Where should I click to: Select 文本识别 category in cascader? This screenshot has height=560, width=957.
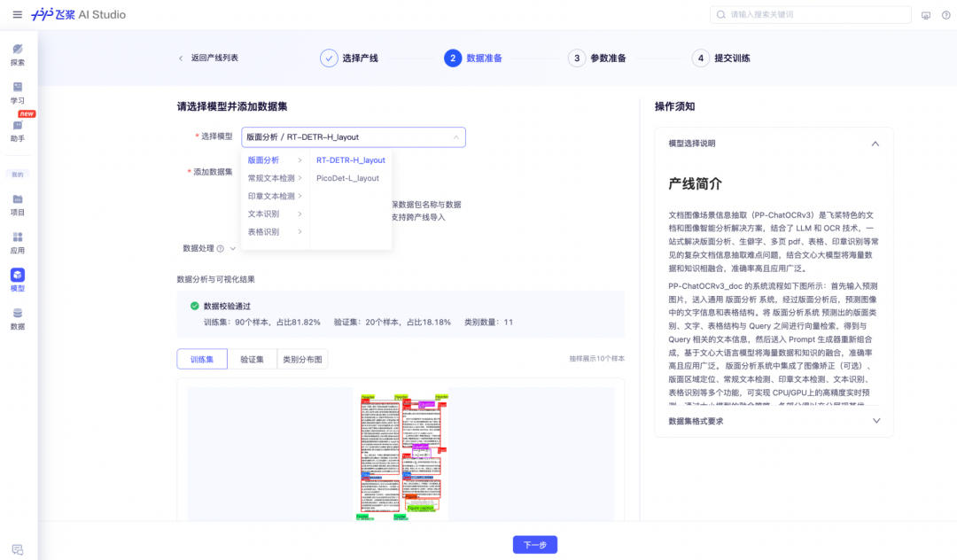tap(263, 214)
